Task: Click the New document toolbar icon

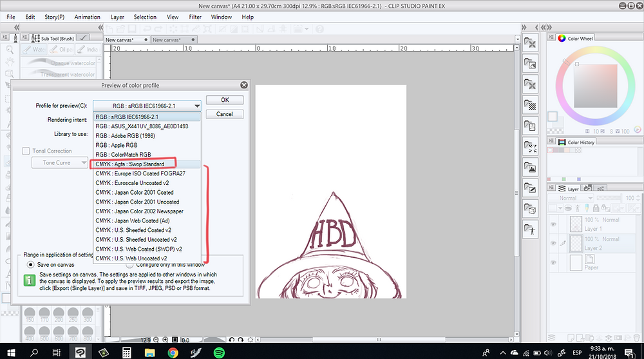Action: 109,29
